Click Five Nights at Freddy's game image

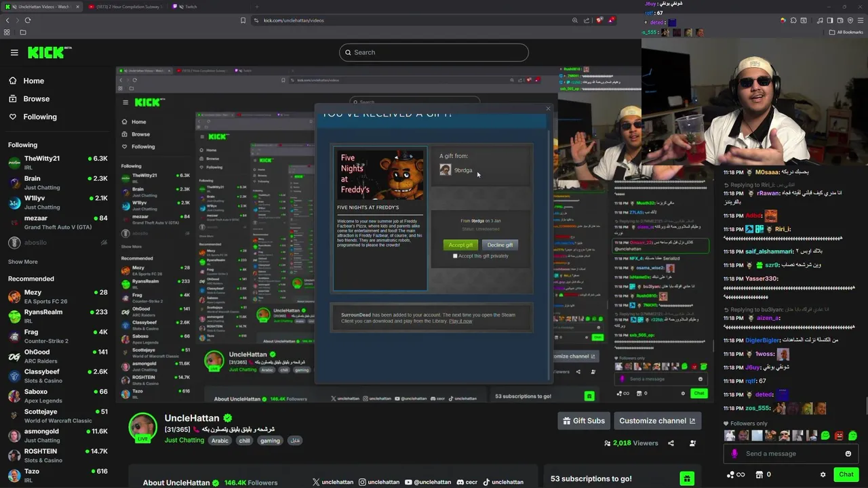381,174
